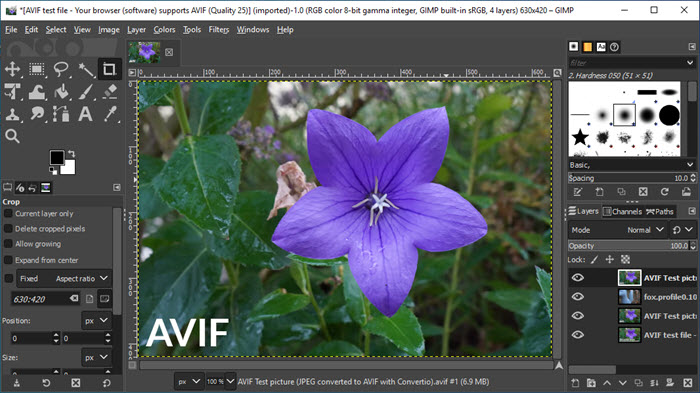The image size is (700, 393).
Task: Hide the third AVIF Test picture layer
Action: (x=578, y=316)
